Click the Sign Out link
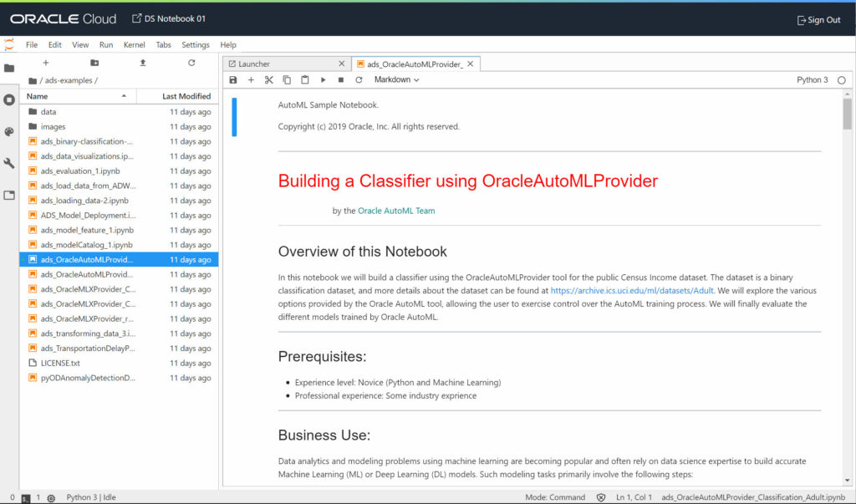 [x=819, y=20]
